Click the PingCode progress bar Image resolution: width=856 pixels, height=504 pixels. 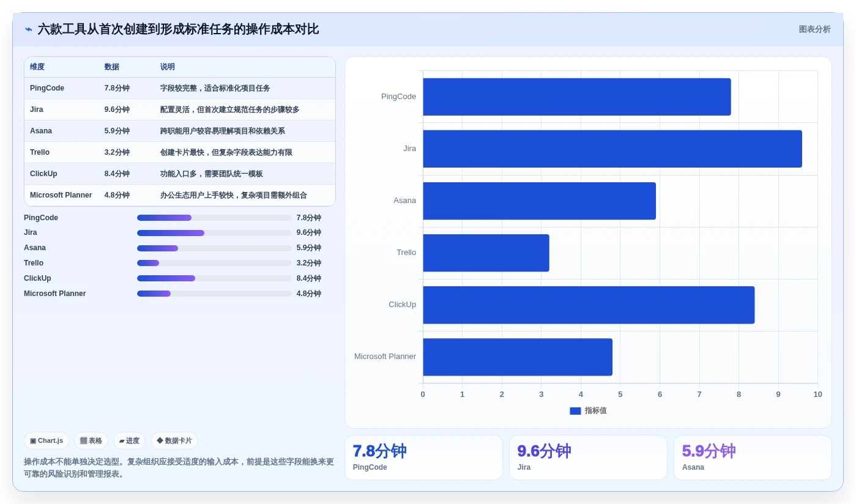pyautogui.click(x=214, y=218)
